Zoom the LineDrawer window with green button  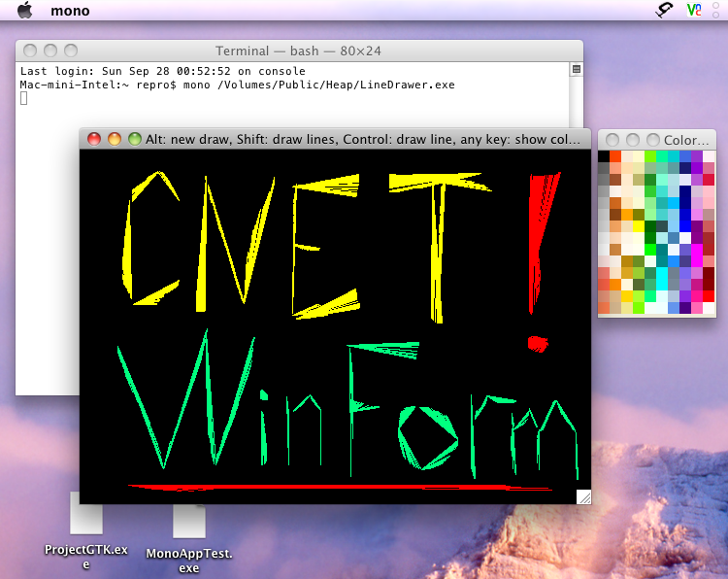[135, 139]
